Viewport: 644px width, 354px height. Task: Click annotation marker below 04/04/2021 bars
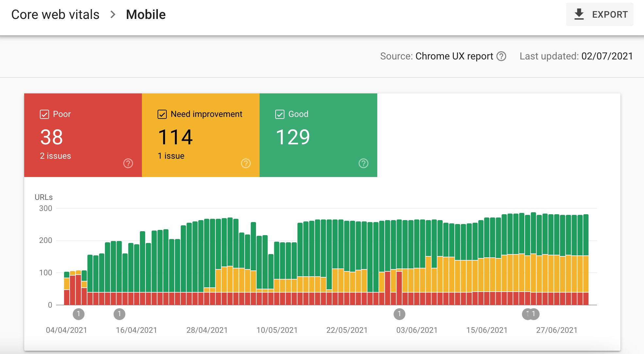point(78,314)
